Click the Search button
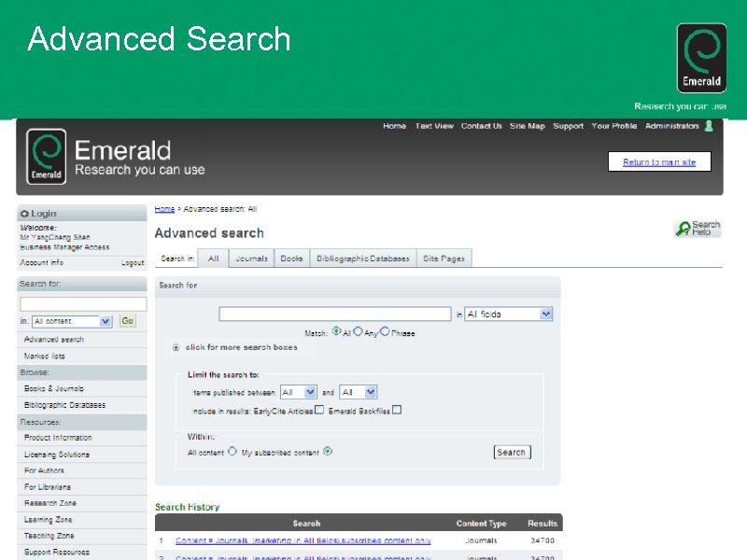 tap(512, 452)
